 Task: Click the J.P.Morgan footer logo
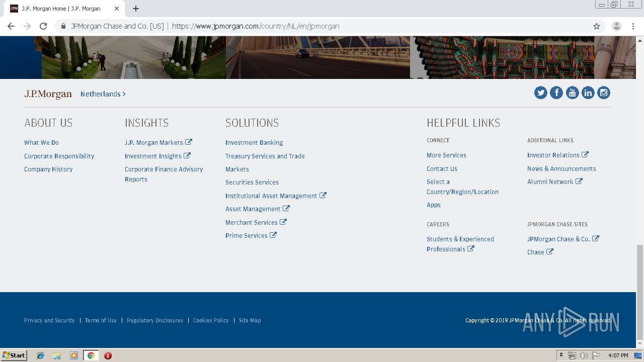(x=48, y=94)
